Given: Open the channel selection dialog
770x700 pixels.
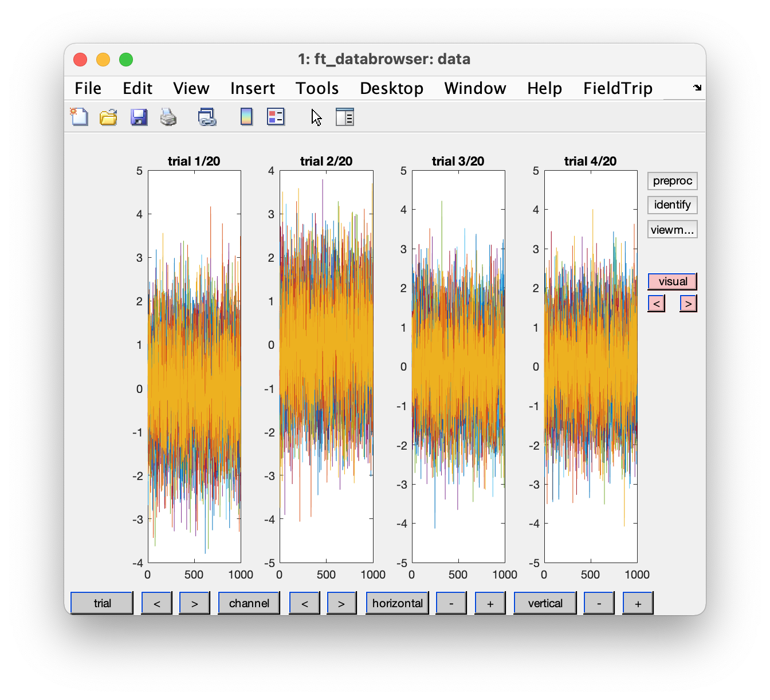Looking at the screenshot, I should click(x=249, y=603).
